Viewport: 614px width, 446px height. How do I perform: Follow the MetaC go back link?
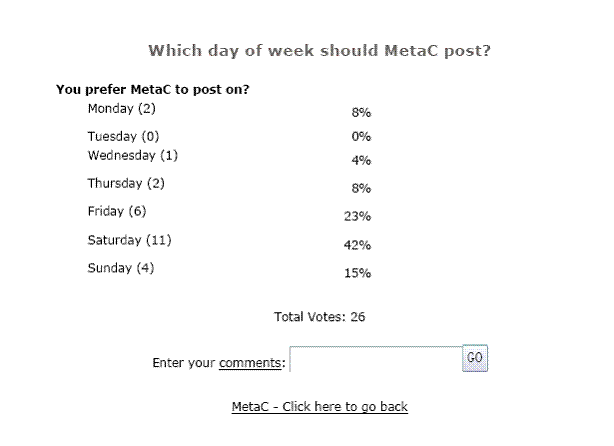pyautogui.click(x=320, y=406)
